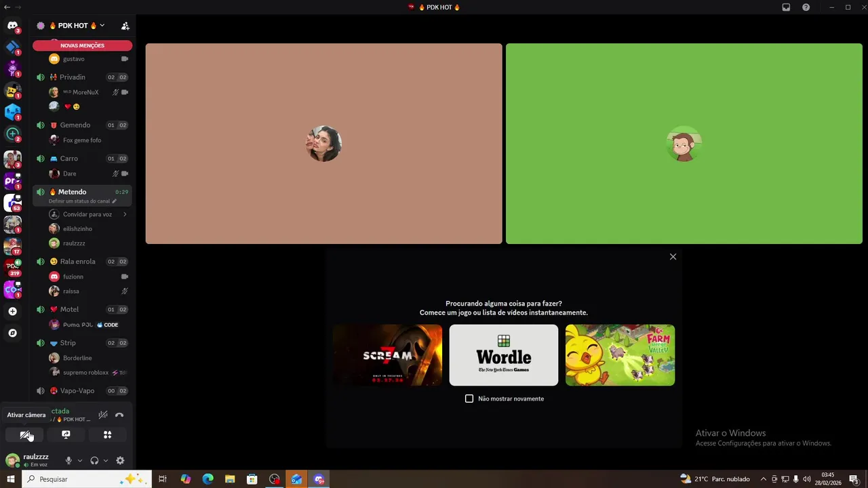Viewport: 868px width, 488px height.
Task: Turn on camera with Ativar câmera button
Action: tap(24, 434)
